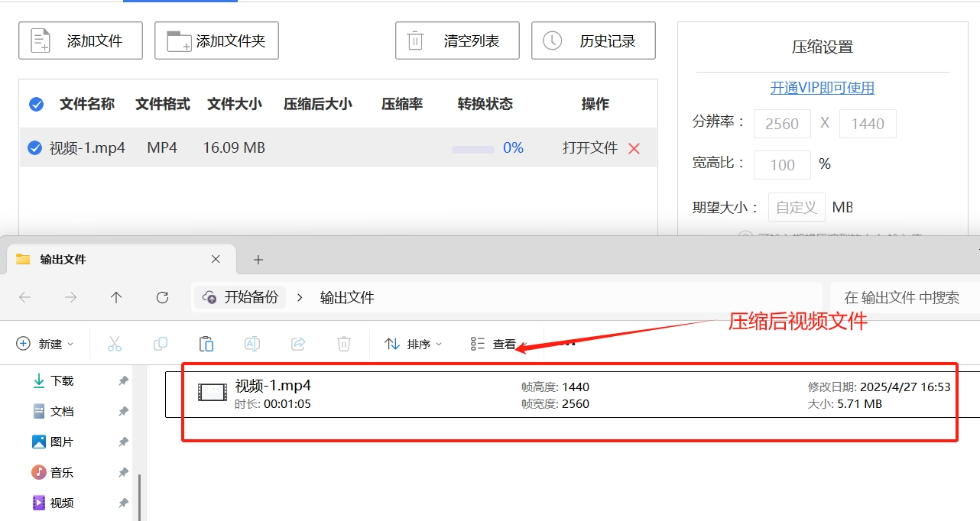Viewport: 980px width, 521px height.
Task: Open the 开通VIP即可使用 link
Action: tap(822, 87)
